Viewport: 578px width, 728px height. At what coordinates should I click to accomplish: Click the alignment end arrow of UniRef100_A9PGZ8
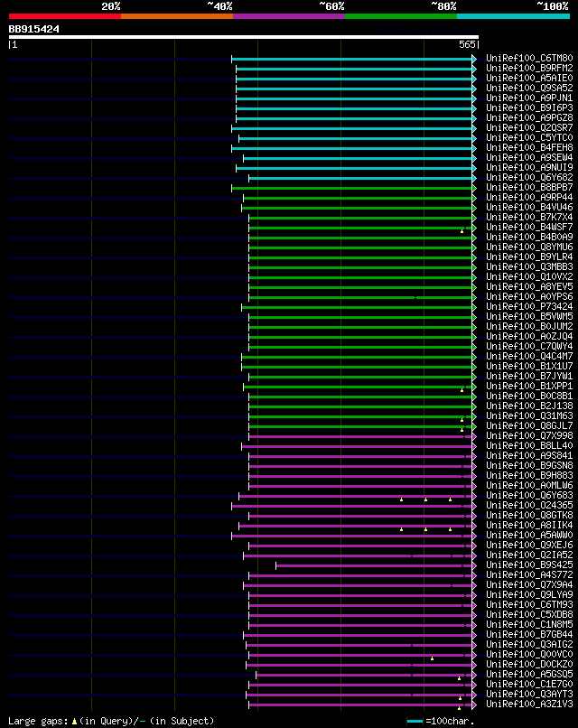point(474,118)
